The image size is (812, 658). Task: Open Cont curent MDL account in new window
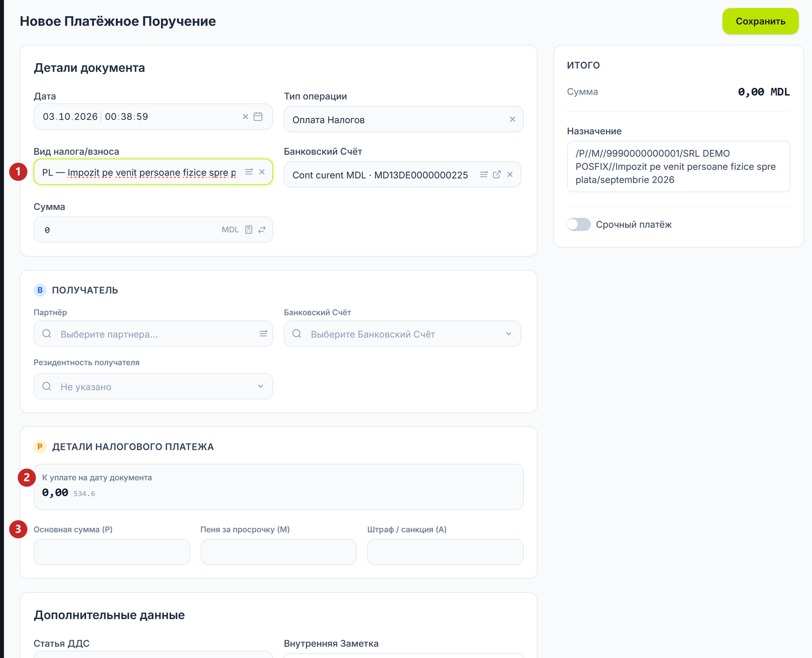point(497,175)
